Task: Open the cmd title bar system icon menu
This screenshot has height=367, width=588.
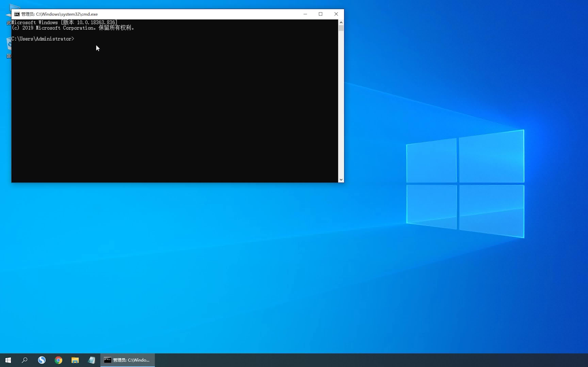Action: pos(17,14)
